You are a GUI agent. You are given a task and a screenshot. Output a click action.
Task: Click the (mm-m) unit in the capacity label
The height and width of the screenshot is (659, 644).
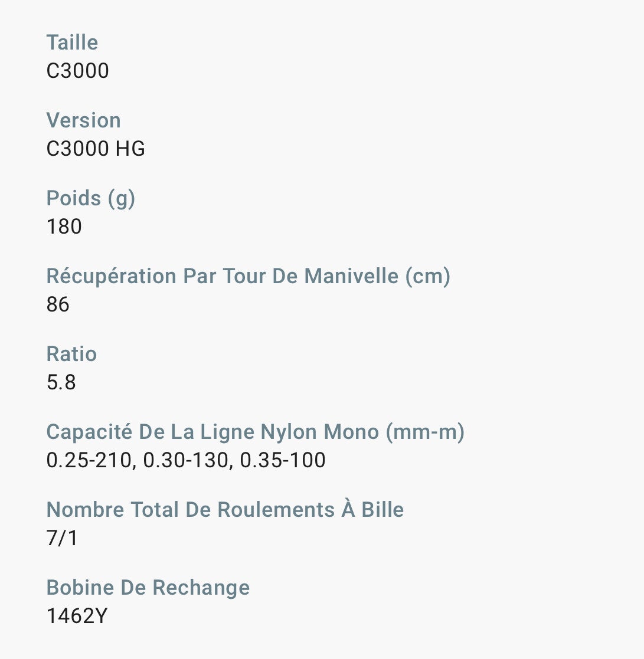coord(425,432)
